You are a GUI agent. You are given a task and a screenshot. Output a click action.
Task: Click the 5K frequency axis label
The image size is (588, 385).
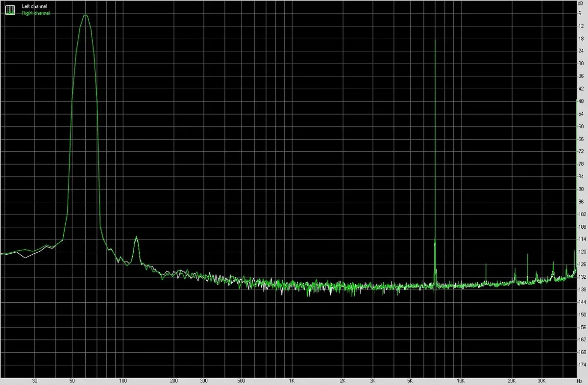410,381
